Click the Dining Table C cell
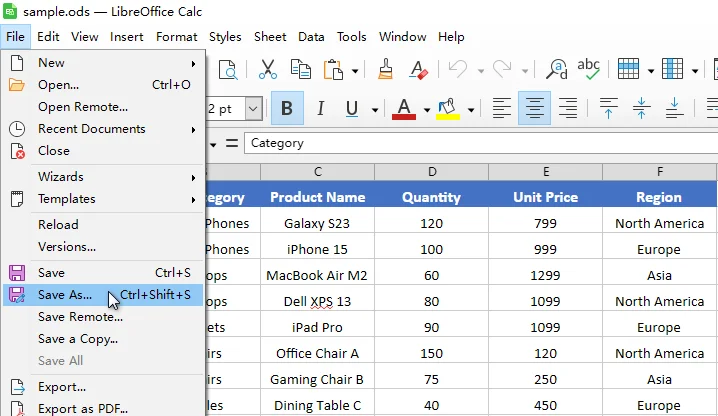The image size is (718, 416). tap(317, 405)
